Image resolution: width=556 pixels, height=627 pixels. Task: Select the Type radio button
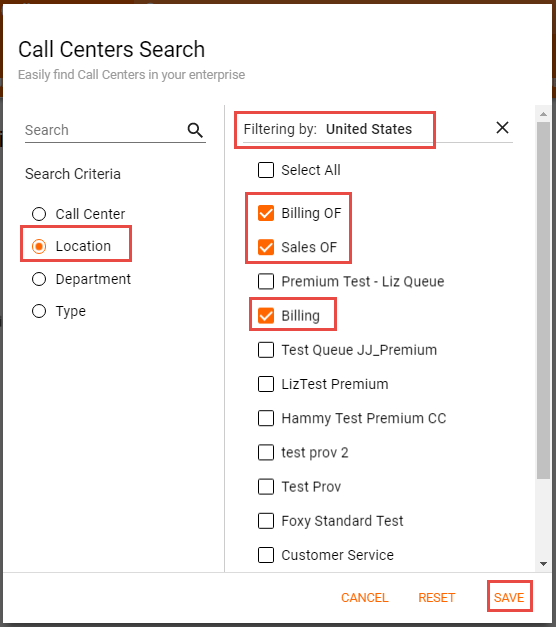pos(39,311)
